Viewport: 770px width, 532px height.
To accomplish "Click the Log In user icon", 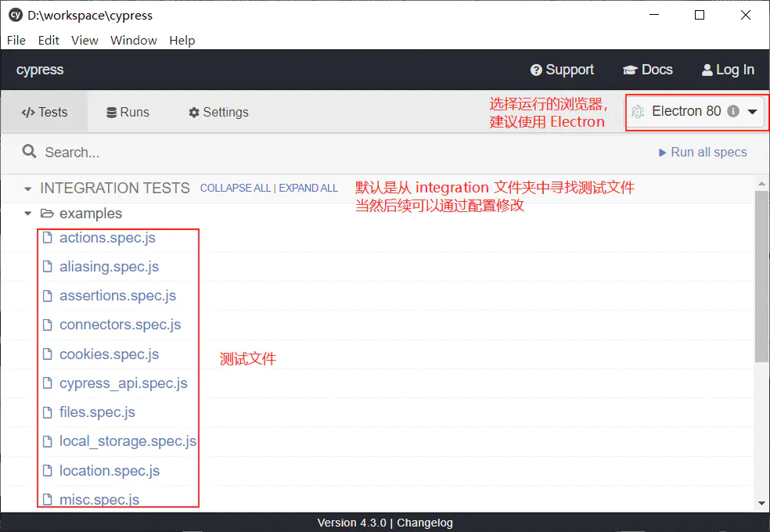I will [707, 70].
